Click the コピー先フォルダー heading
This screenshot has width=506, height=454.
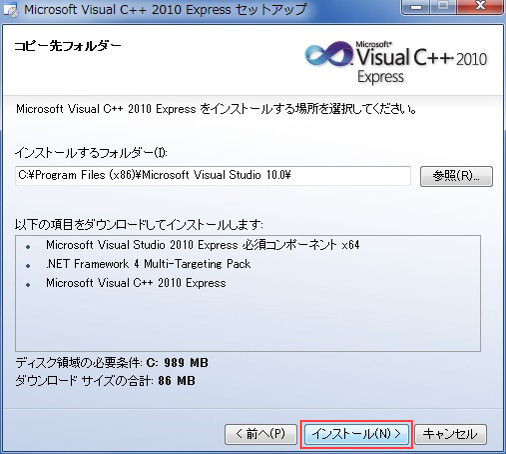pyautogui.click(x=68, y=46)
